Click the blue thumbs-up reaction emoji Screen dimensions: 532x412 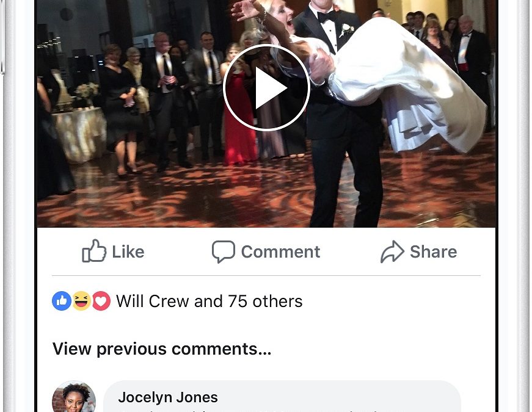62,301
